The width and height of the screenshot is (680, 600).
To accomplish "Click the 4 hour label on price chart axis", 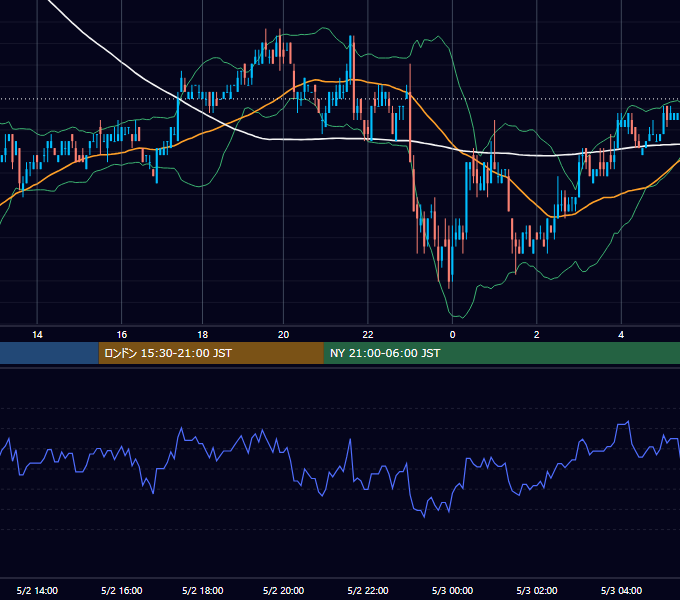I will coord(621,335).
